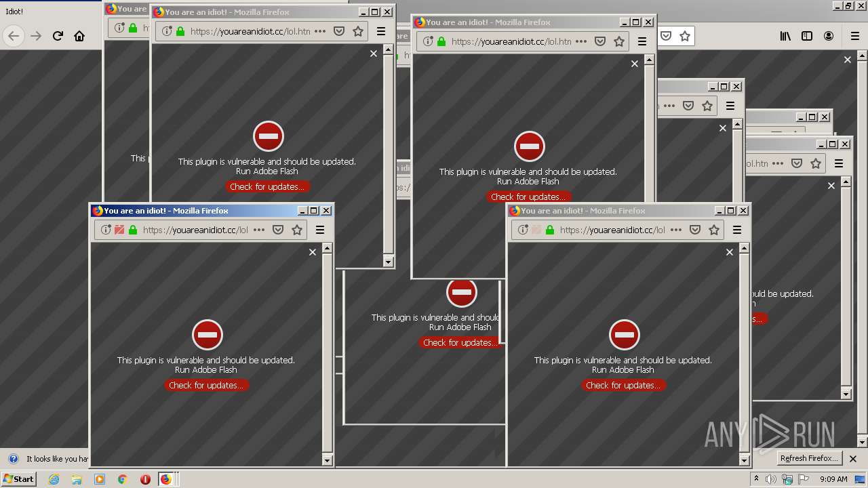
Task: Open the Library in the main Firefox window
Action: coord(785,36)
